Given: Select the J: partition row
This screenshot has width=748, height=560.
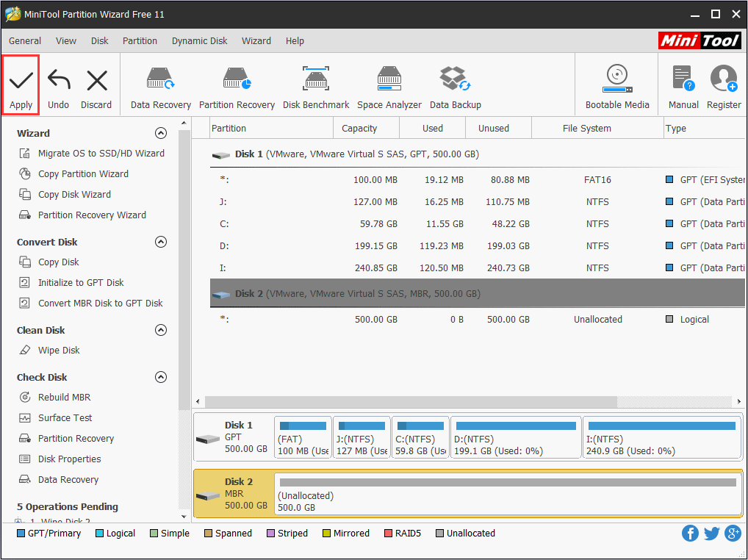Looking at the screenshot, I should point(477,202).
